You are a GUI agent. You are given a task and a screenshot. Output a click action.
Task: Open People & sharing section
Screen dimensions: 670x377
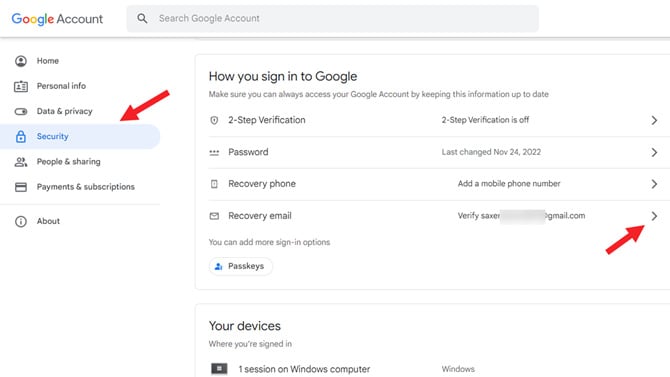click(68, 162)
